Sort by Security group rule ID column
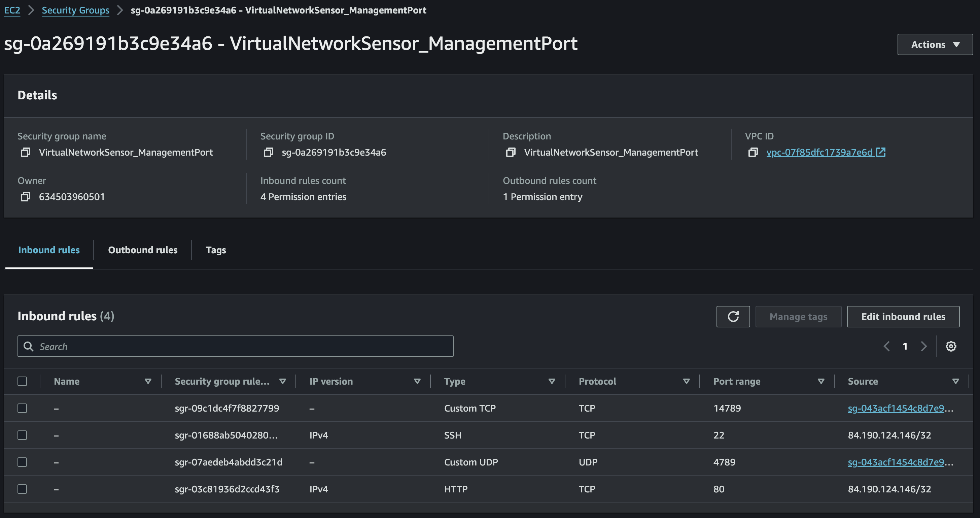980x518 pixels. tap(283, 381)
